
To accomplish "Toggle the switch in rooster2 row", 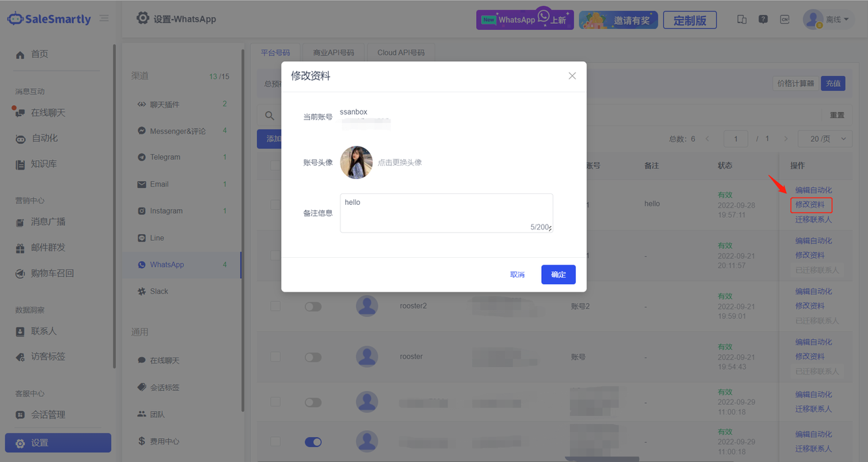I will [x=313, y=307].
